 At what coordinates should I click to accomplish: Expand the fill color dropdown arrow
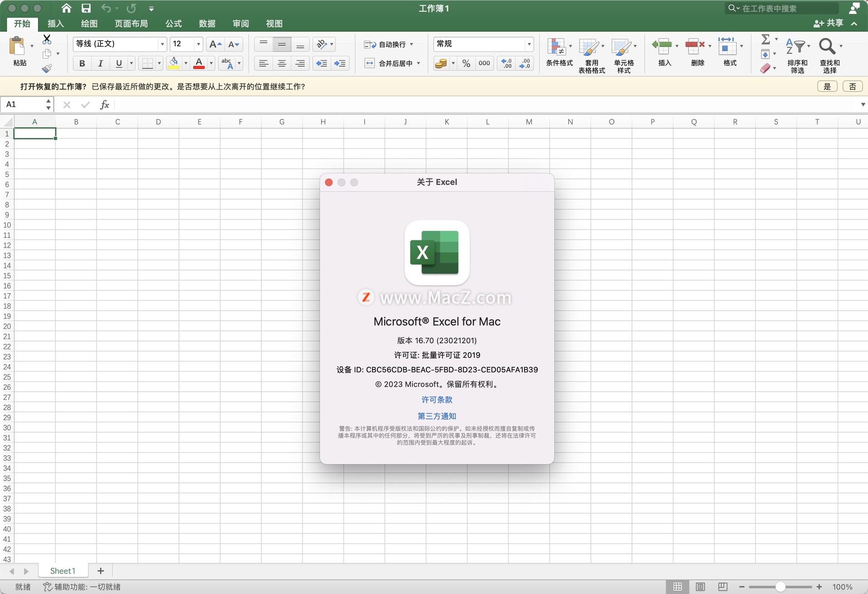coord(186,63)
